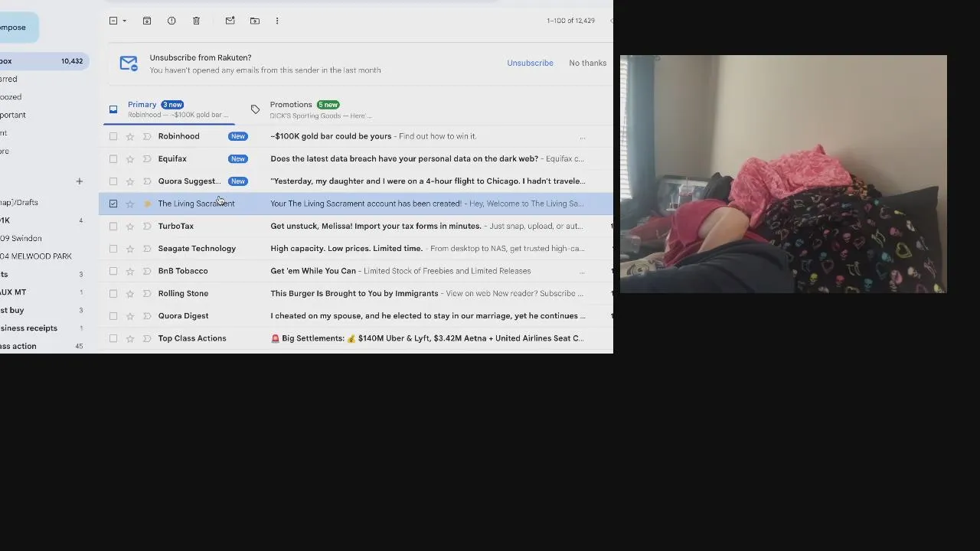Star the Top Class Actions email
This screenshot has width=980, height=551.
pos(130,338)
